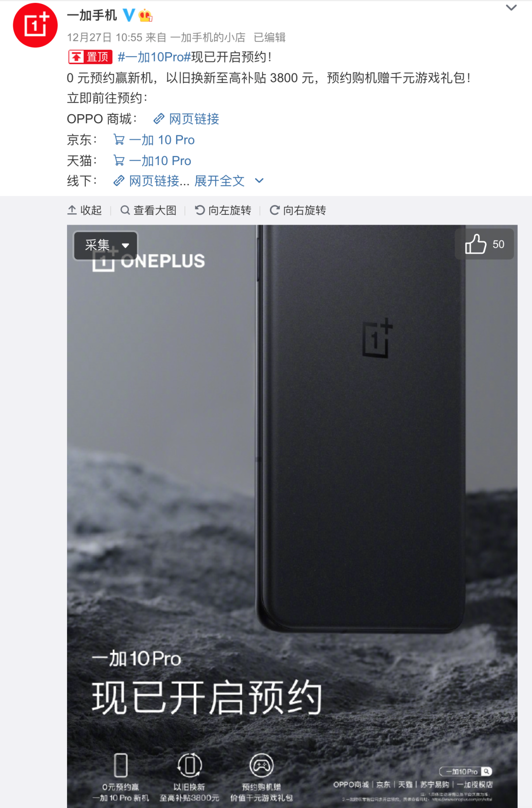Open the OnePlus red avatar profile
Screen dimensions: 532x808
35,25
